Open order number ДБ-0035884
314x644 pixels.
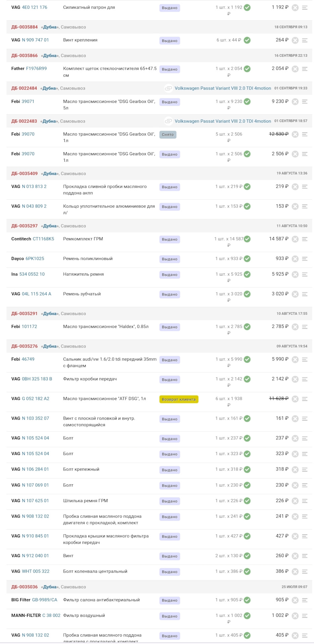(x=25, y=27)
